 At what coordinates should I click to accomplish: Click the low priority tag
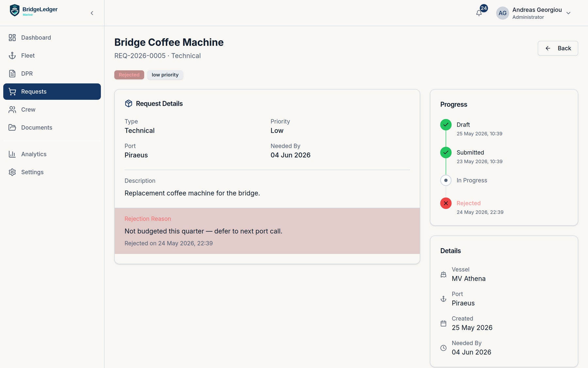165,75
